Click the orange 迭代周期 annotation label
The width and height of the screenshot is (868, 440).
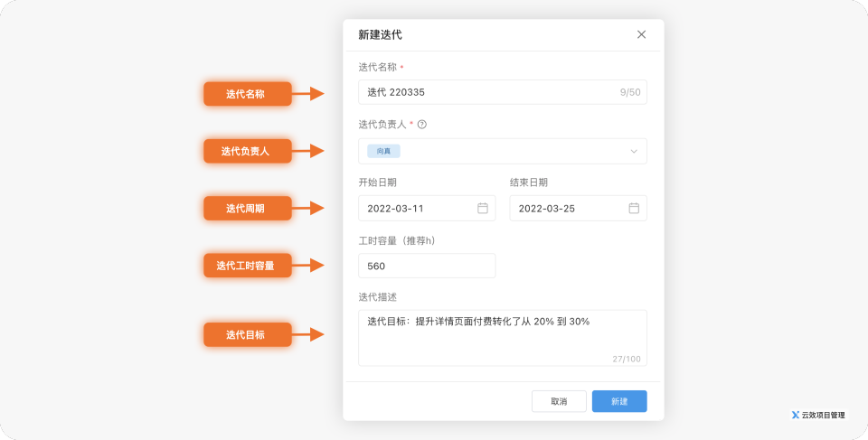tap(247, 209)
